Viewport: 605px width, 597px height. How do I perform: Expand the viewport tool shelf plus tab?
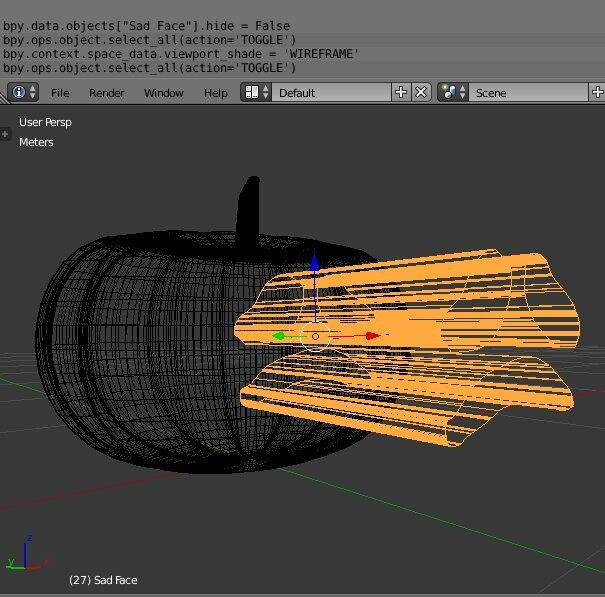5,134
